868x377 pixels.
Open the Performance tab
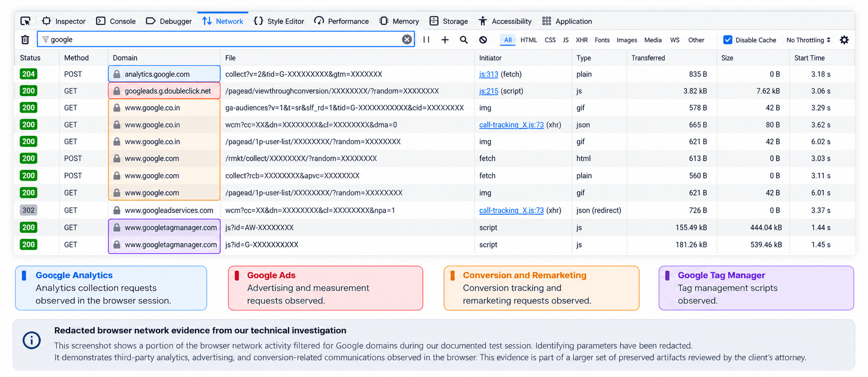(341, 21)
